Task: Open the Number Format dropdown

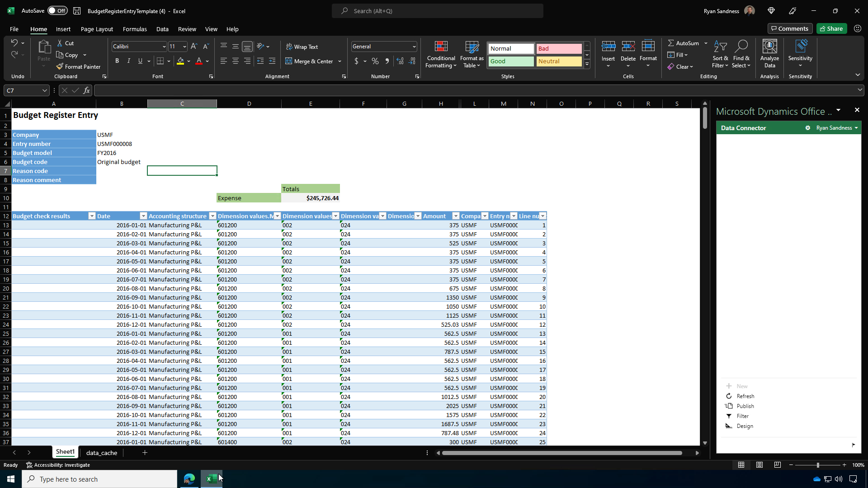Action: tap(414, 47)
